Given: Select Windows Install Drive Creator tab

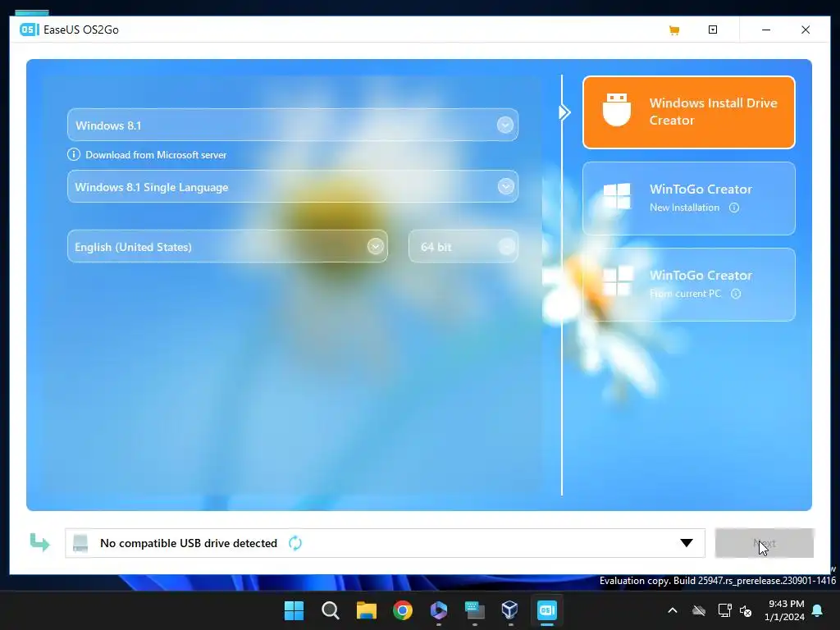Looking at the screenshot, I should [689, 112].
